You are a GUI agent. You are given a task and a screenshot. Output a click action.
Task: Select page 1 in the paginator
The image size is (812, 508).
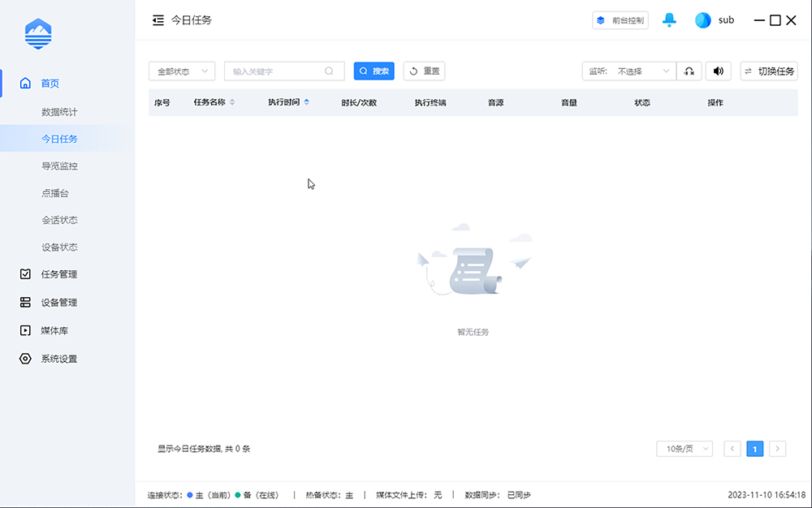click(x=754, y=448)
